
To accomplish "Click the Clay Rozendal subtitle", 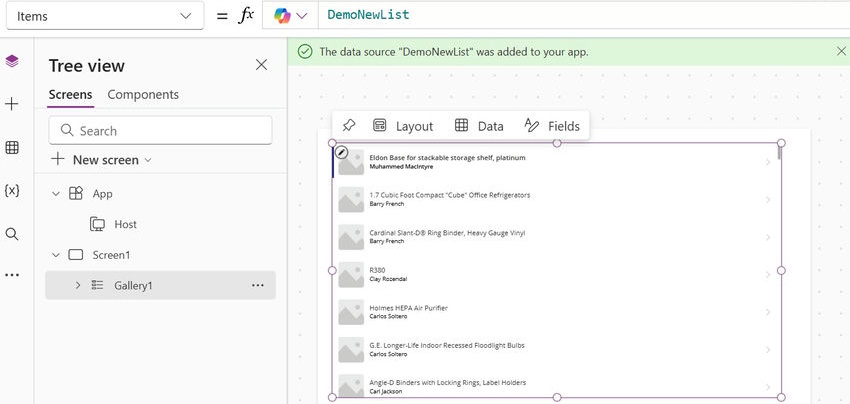I will (388, 279).
